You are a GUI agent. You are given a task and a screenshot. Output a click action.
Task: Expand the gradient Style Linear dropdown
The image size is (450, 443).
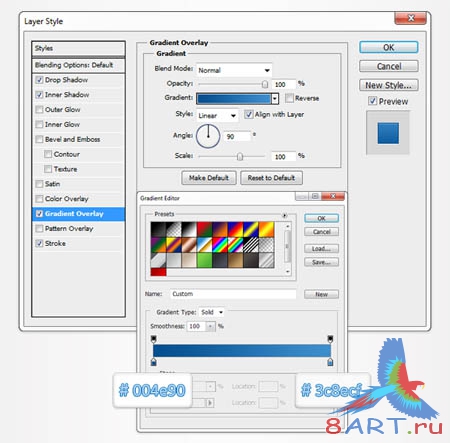(x=217, y=115)
